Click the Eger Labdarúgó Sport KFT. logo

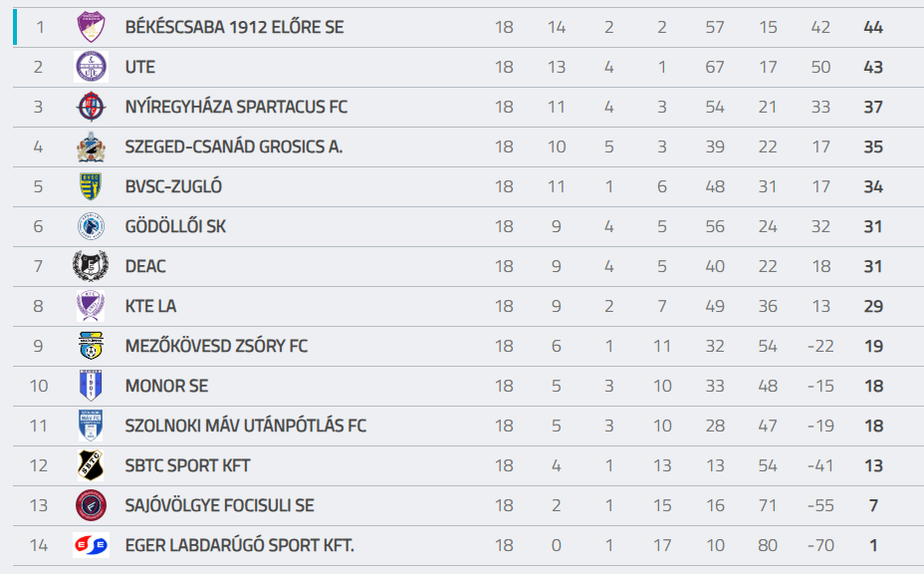tap(91, 545)
